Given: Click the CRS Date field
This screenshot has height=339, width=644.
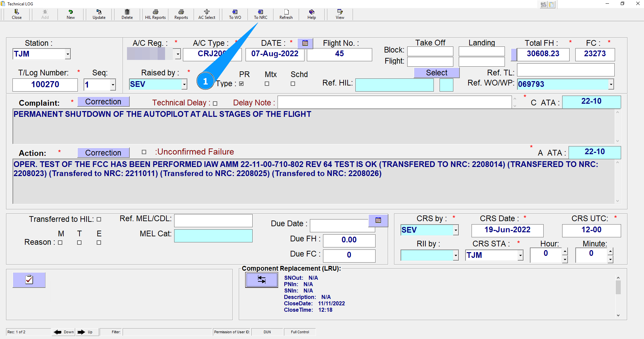Looking at the screenshot, I should point(507,231).
